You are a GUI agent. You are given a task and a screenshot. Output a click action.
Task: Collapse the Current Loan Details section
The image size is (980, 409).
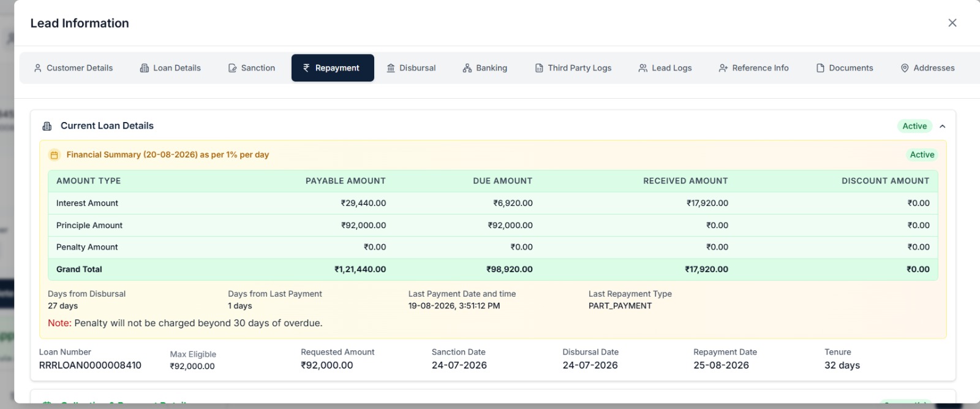click(x=943, y=126)
